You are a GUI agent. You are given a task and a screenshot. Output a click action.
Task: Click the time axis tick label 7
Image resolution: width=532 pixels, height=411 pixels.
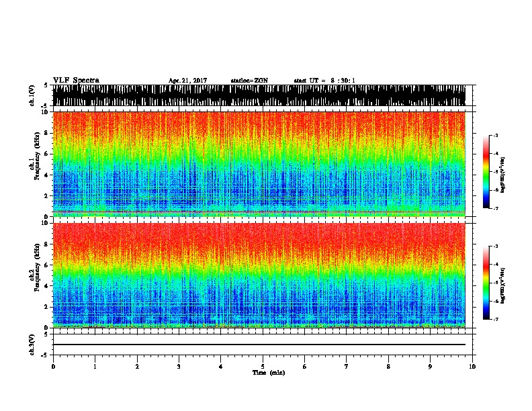point(347,367)
